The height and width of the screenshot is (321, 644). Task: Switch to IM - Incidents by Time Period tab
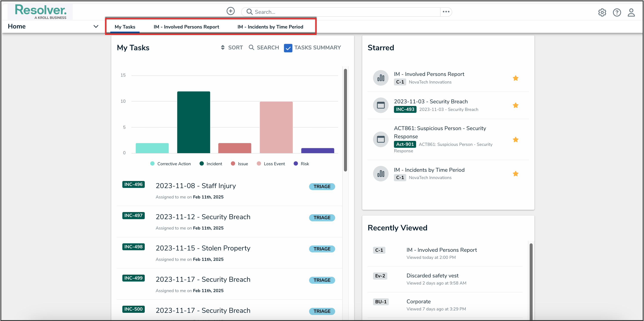pos(270,27)
